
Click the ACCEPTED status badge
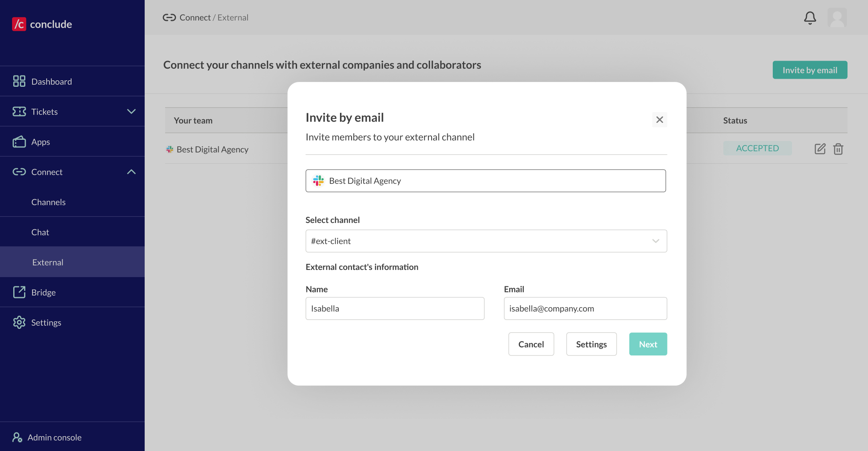757,148
